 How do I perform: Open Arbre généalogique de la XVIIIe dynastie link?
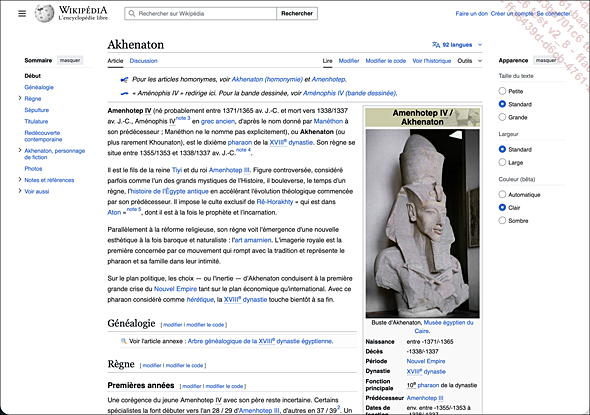pos(260,341)
